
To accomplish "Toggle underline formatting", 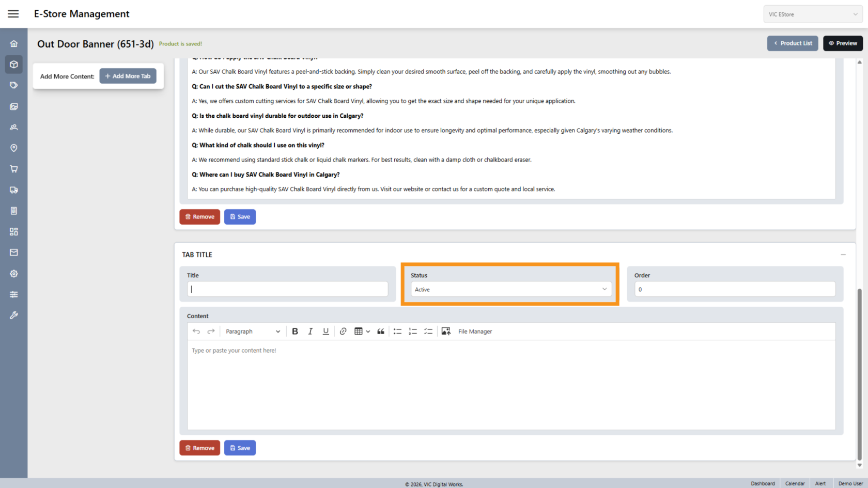I will (x=326, y=332).
